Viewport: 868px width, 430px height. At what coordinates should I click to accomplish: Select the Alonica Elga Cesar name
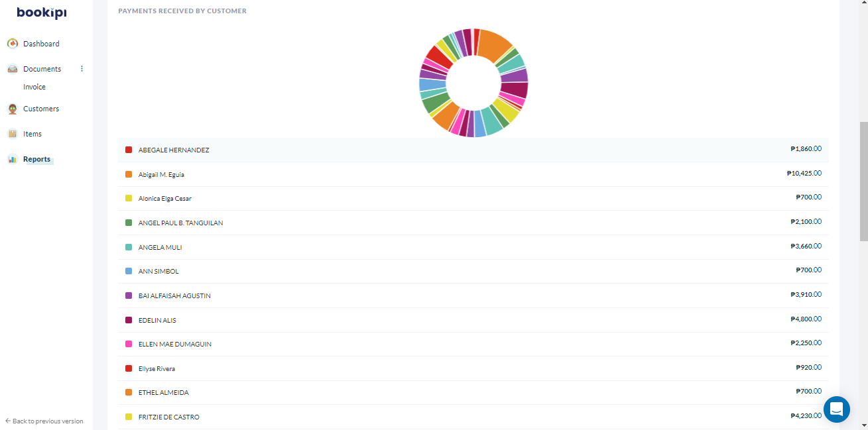[165, 199]
